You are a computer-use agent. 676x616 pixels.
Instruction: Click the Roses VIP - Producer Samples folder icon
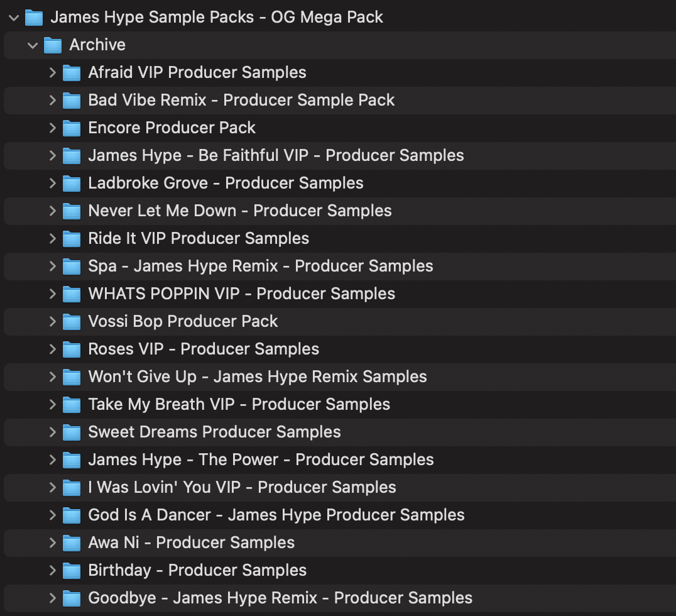coord(72,349)
